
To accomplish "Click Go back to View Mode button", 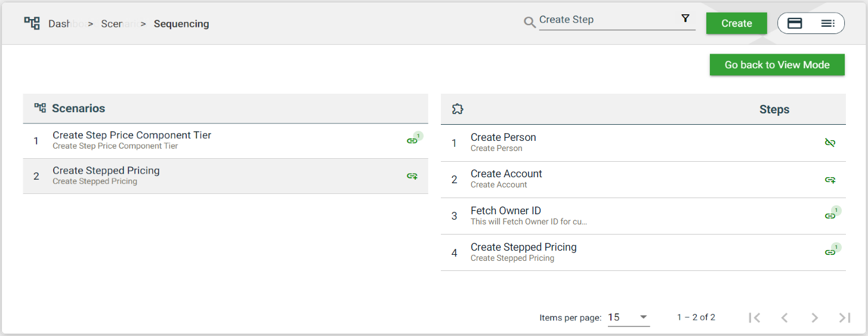I will tap(777, 65).
